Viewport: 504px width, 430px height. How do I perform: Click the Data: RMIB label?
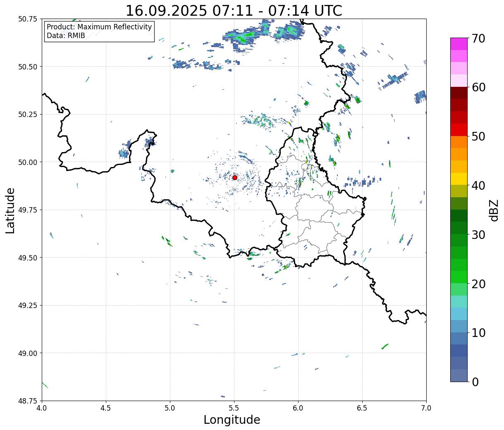tap(66, 36)
